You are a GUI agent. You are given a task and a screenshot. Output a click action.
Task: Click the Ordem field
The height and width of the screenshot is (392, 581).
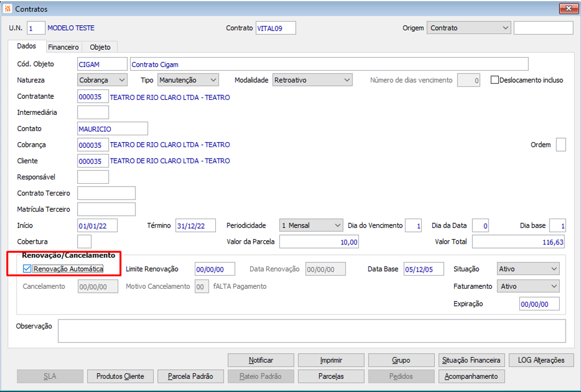coord(561,145)
